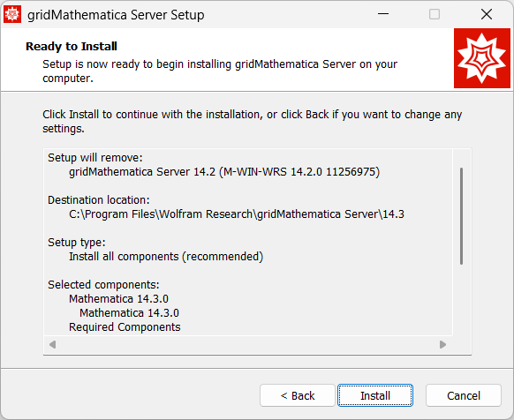Cancel the gridMathematica Server setup
Viewport: 514px width, 420px height.
pyautogui.click(x=463, y=395)
